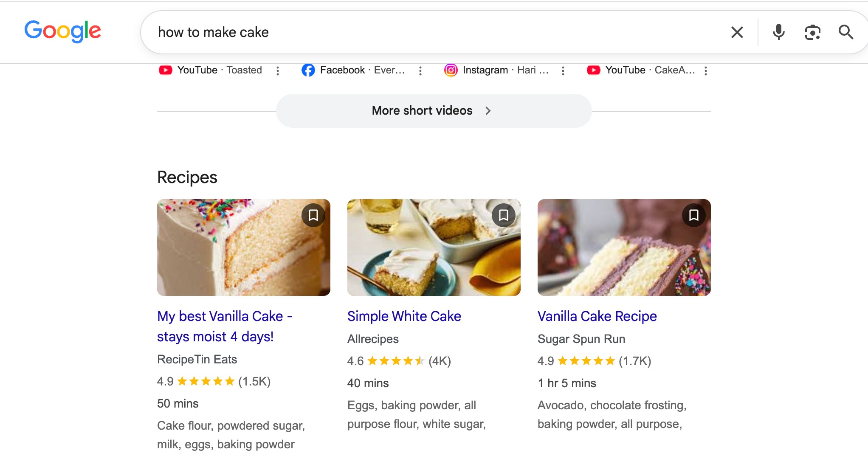868x467 pixels.
Task: Click the magnifying glass search button
Action: pos(845,32)
